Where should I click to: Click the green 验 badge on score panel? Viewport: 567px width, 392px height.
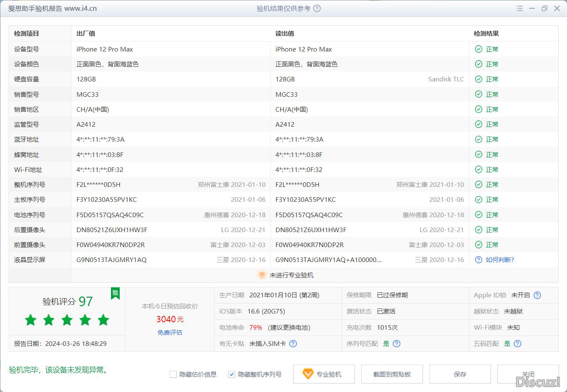[115, 293]
